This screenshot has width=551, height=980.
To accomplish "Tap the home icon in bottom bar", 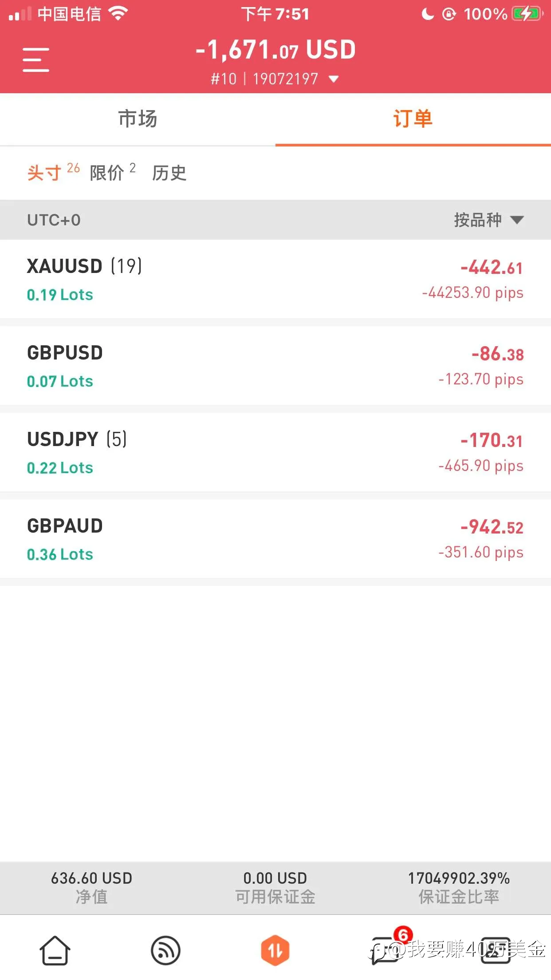I will 55,950.
